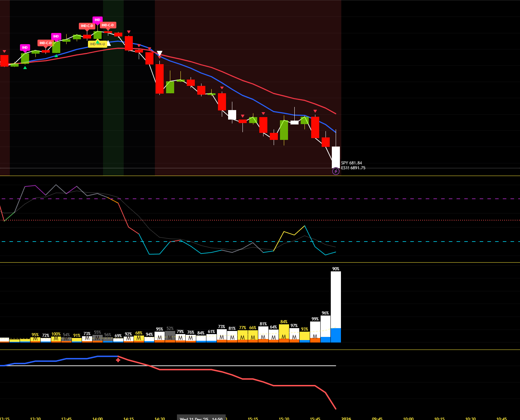Click the yellow 84% volume bar
The image size is (520, 420).
pos(284,333)
